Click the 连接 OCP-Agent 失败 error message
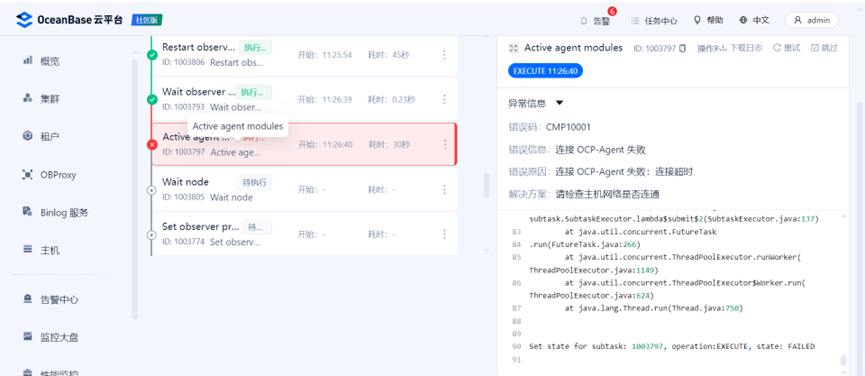The width and height of the screenshot is (865, 376). [x=601, y=149]
